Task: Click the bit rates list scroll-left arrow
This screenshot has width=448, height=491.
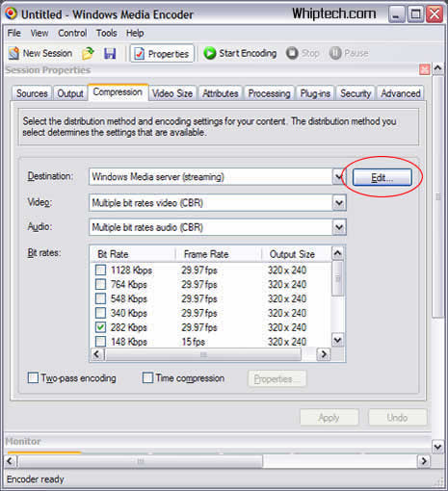Action: point(96,354)
